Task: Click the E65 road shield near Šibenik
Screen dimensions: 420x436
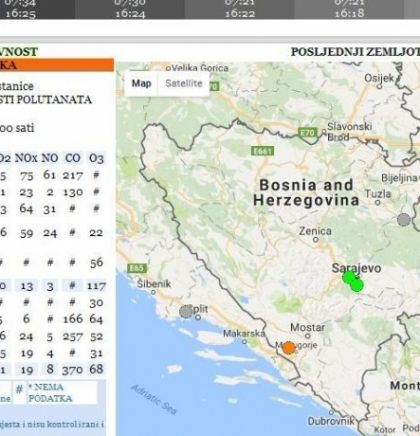Action: click(x=137, y=268)
